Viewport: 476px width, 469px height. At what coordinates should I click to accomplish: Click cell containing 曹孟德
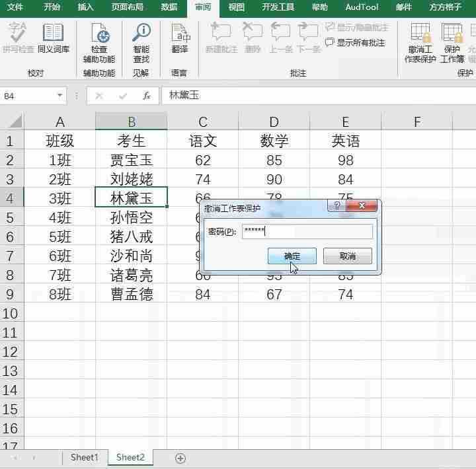coord(131,294)
